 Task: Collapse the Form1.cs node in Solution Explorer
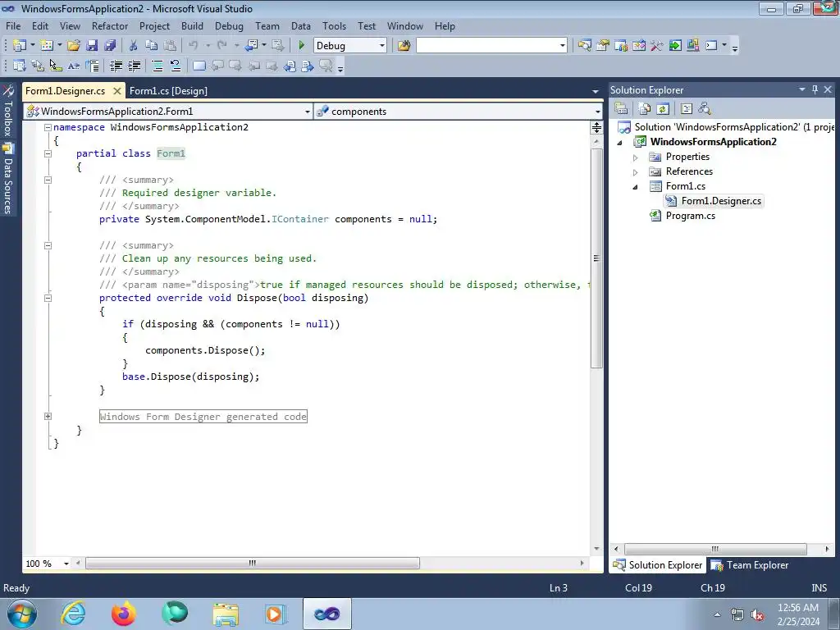point(636,187)
